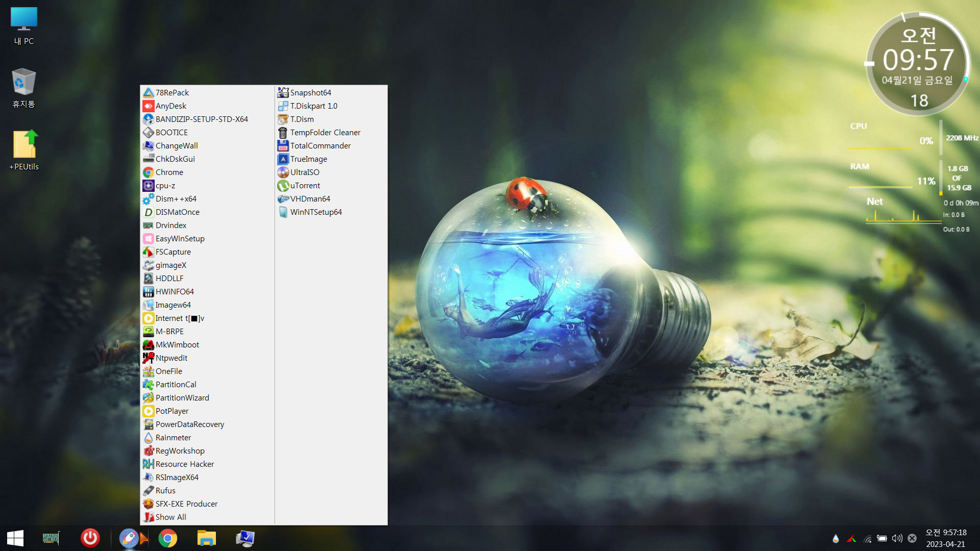
Task: Launch PartitionCal
Action: [x=208, y=384]
